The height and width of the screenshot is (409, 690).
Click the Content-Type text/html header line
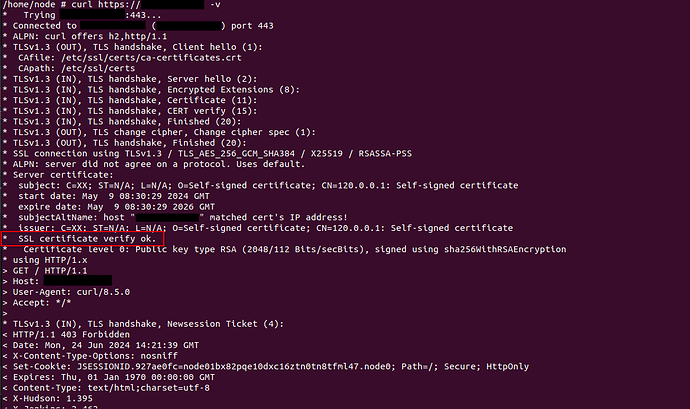pyautogui.click(x=106, y=388)
